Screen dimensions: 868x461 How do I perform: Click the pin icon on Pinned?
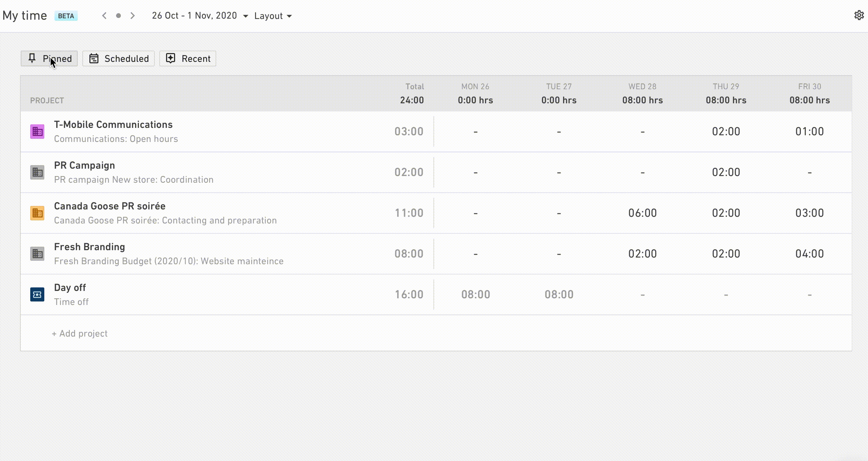coord(32,58)
